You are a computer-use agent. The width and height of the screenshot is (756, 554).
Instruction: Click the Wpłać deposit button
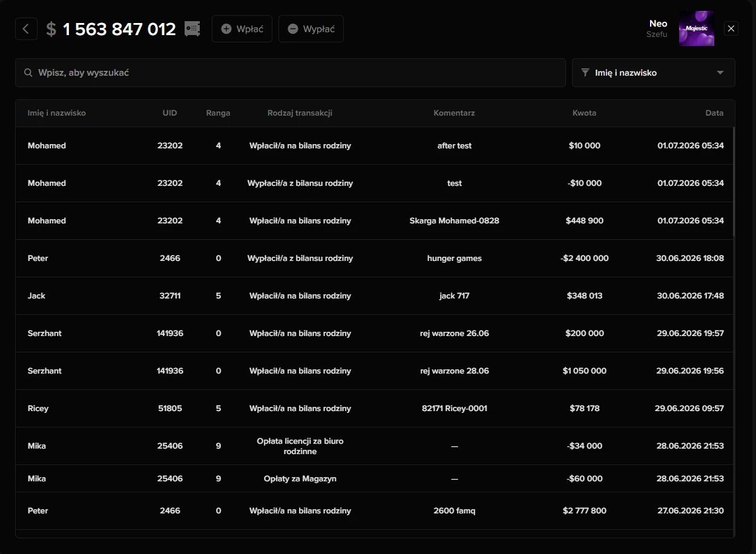[x=242, y=28]
